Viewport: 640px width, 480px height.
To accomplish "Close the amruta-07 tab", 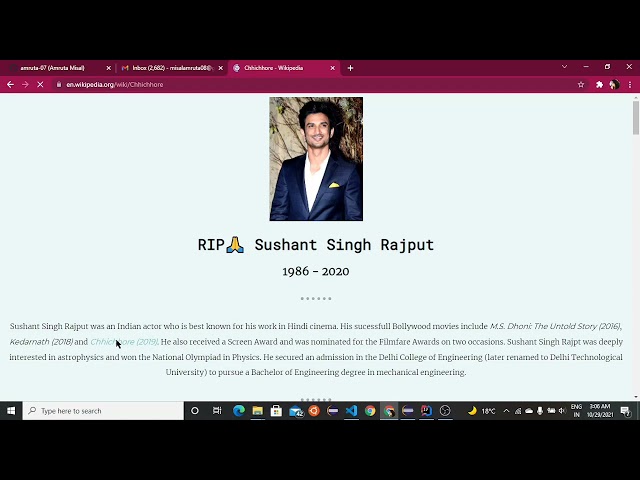I will (x=109, y=68).
